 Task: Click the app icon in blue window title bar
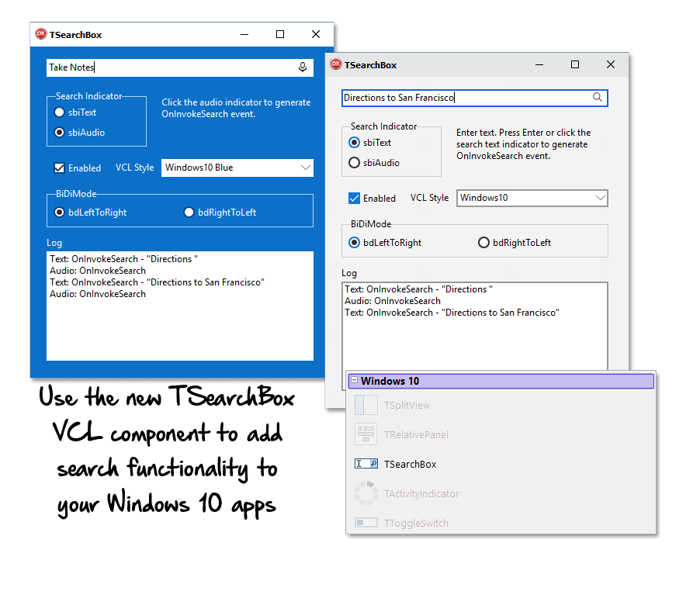click(x=41, y=34)
